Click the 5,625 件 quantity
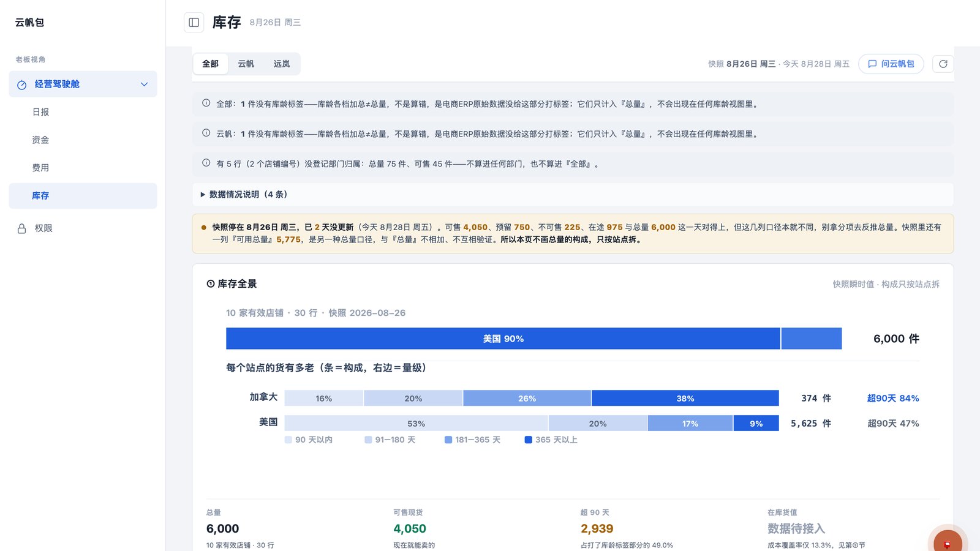 [811, 424]
